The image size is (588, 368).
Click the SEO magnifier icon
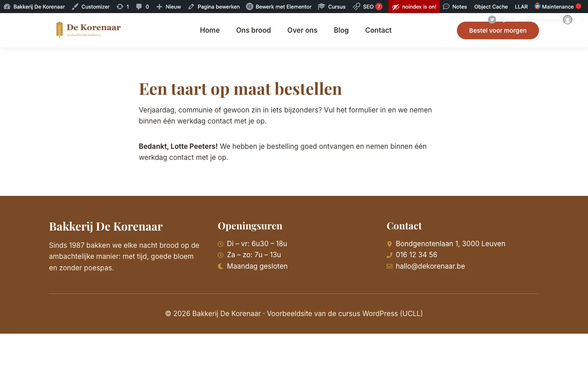coord(356,7)
